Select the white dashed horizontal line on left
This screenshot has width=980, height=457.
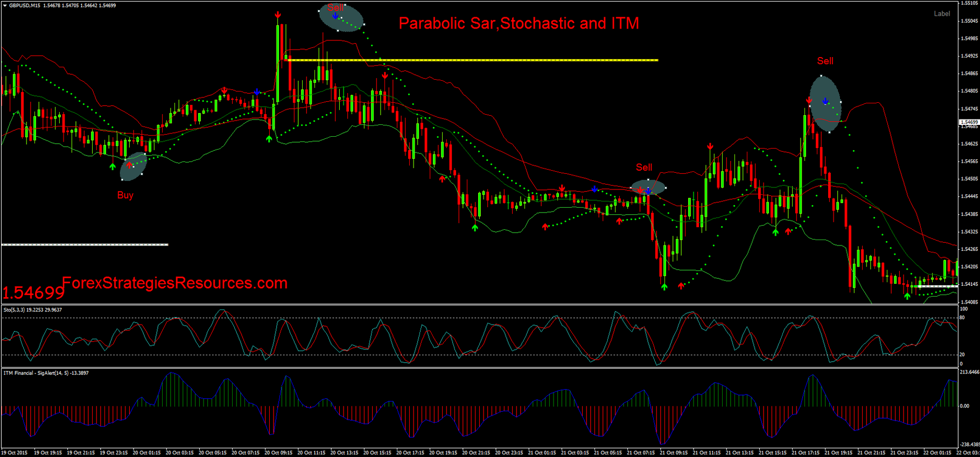pos(85,244)
